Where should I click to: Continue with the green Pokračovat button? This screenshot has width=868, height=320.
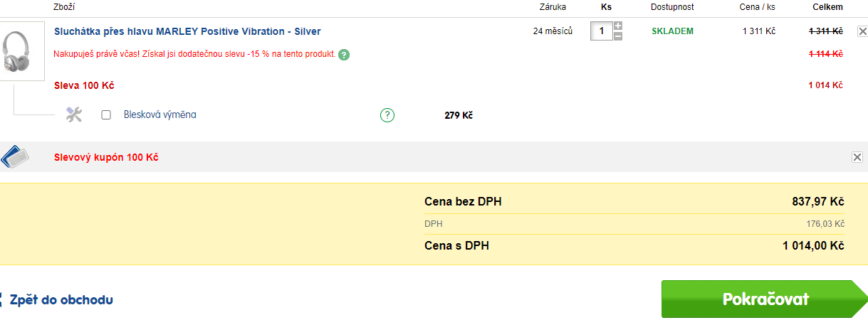pos(765,299)
